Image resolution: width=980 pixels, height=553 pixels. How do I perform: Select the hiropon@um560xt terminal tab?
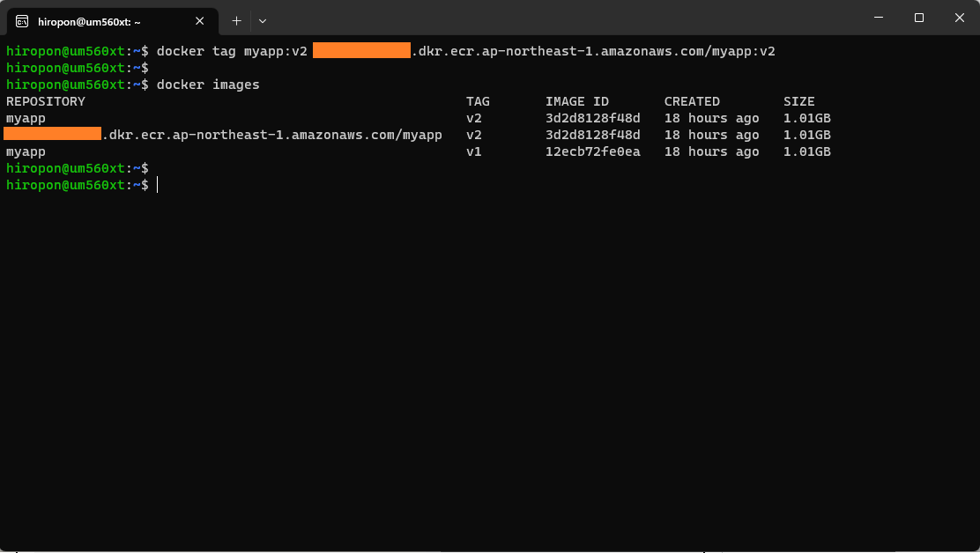point(113,21)
